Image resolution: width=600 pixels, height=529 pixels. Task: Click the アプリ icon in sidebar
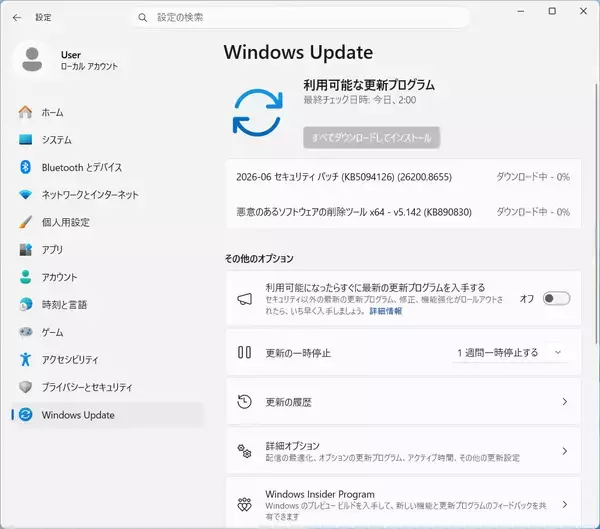pyautogui.click(x=26, y=250)
